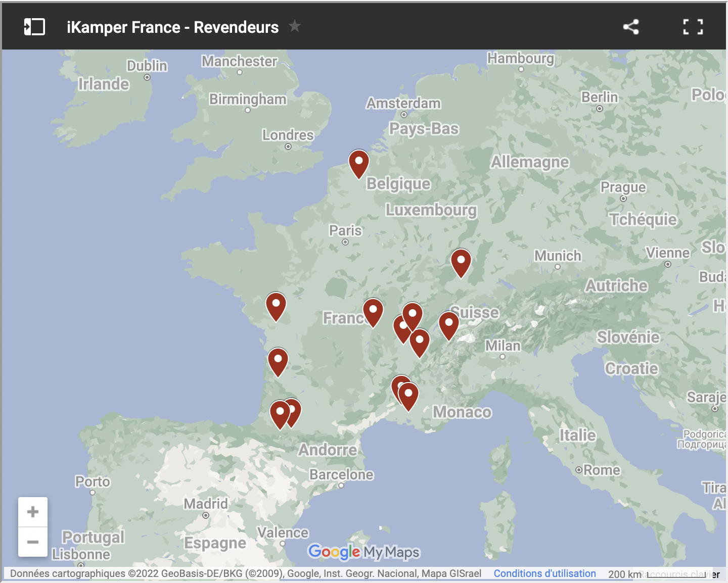Click the Londres city label
The height and width of the screenshot is (583, 728).
(288, 135)
